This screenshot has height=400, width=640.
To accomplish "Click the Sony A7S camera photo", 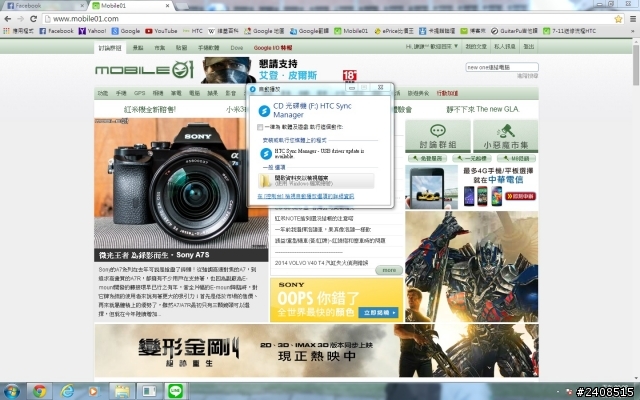I will (181, 183).
